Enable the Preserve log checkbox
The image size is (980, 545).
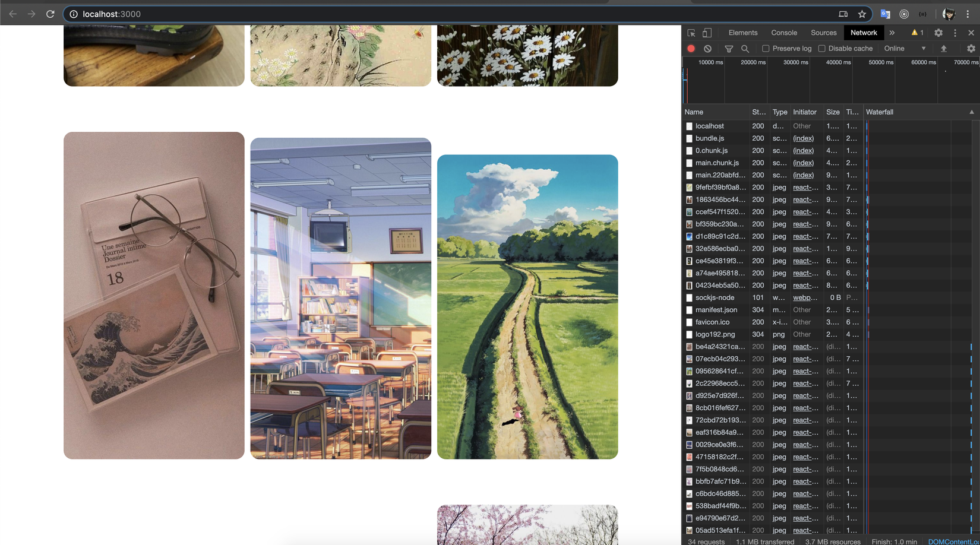pyautogui.click(x=766, y=49)
